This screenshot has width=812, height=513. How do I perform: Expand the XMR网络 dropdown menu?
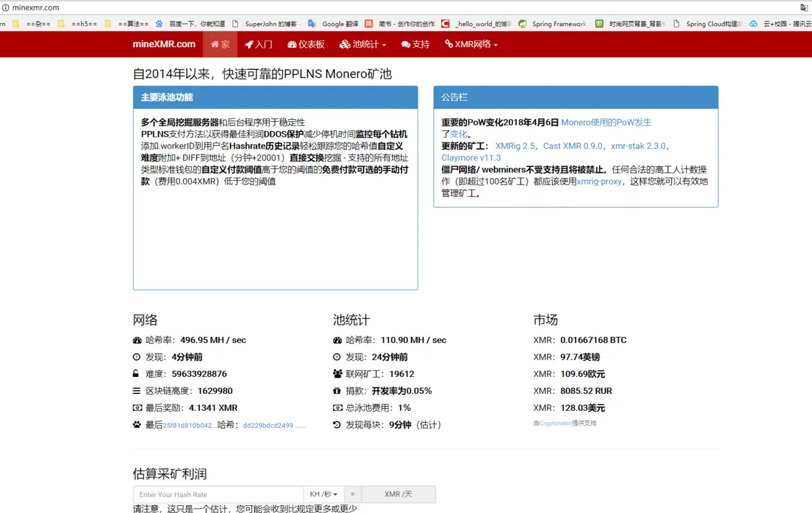click(x=471, y=44)
